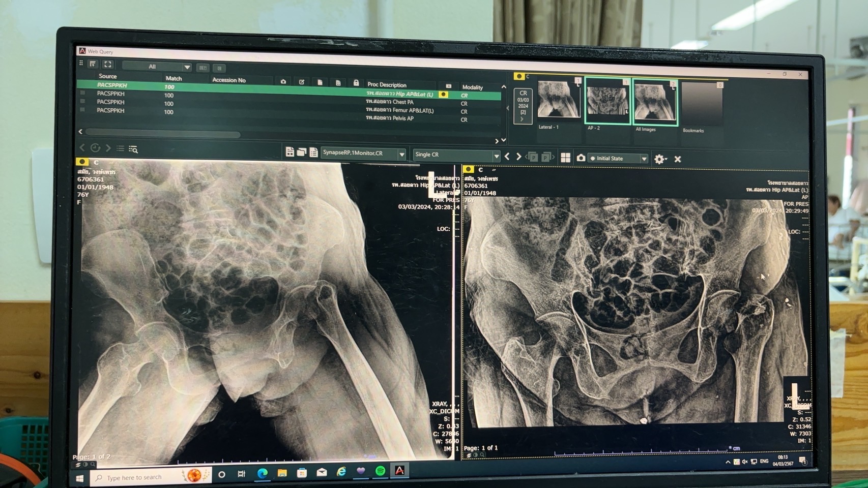The width and height of the screenshot is (868, 488).
Task: Toggle the checkbox for the Chest PA row
Action: [82, 94]
